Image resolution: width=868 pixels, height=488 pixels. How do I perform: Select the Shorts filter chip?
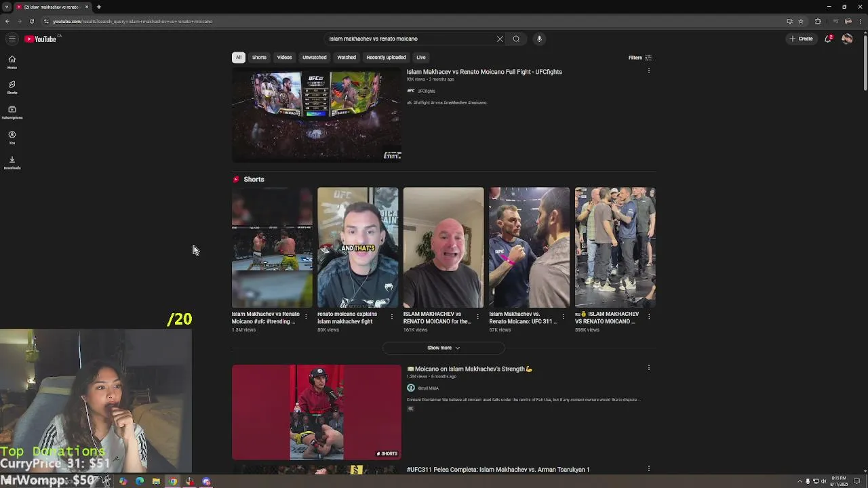tap(259, 58)
